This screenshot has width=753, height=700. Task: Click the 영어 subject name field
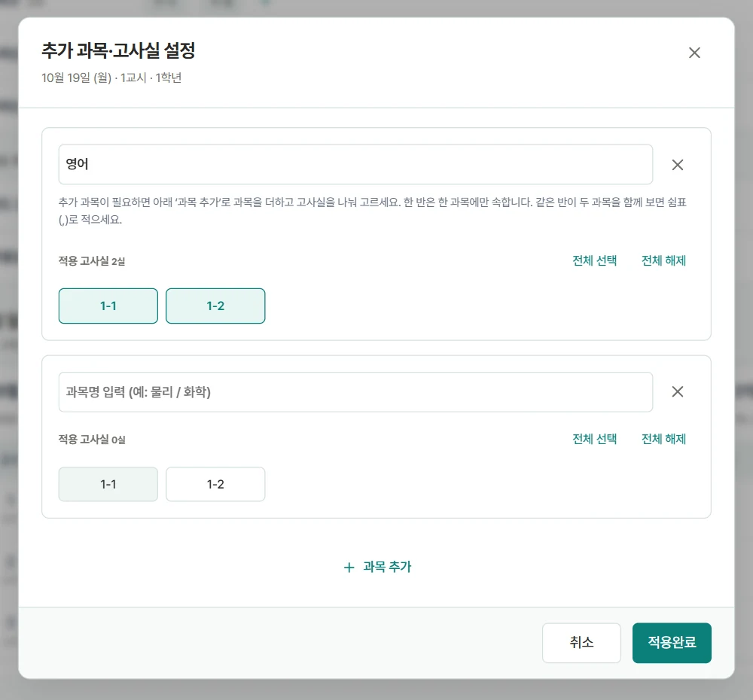[355, 164]
